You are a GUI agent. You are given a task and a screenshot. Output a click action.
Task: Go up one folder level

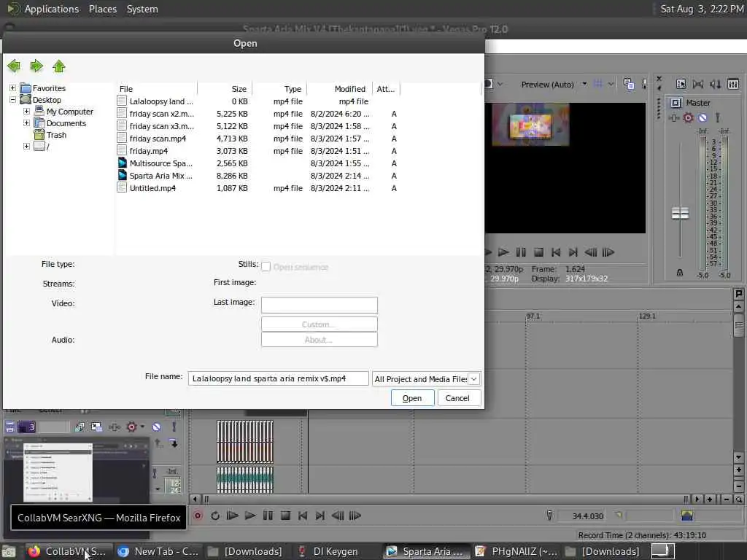click(59, 66)
